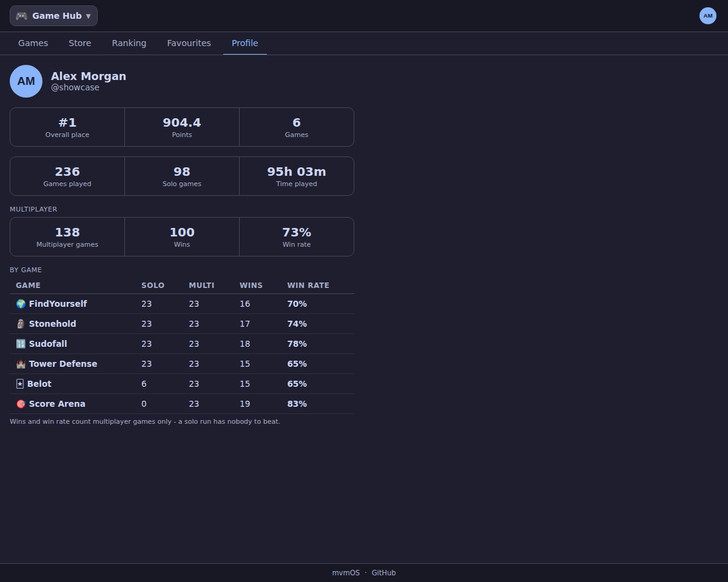Click the game controller icon in Game Hub
Viewport: 728px width, 582px height.
click(x=22, y=16)
